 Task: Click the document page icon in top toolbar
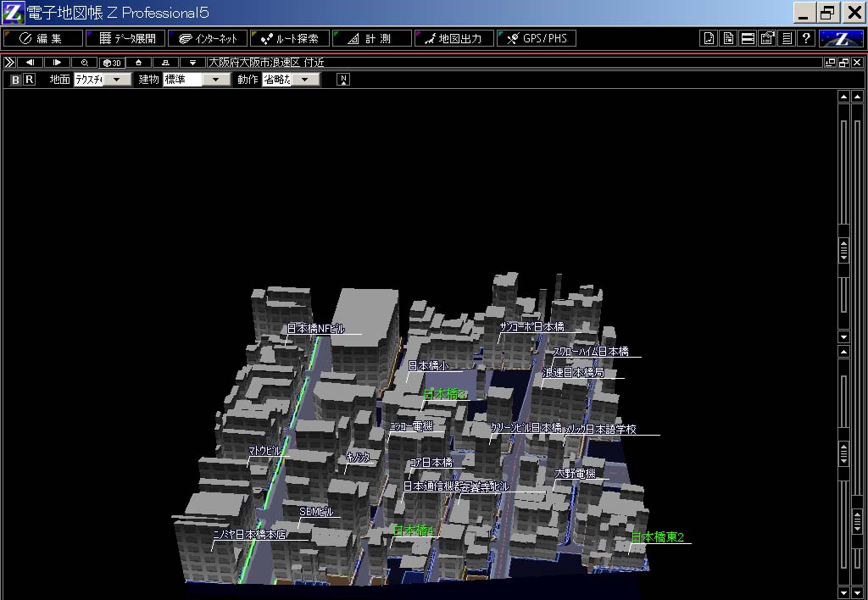pos(728,38)
